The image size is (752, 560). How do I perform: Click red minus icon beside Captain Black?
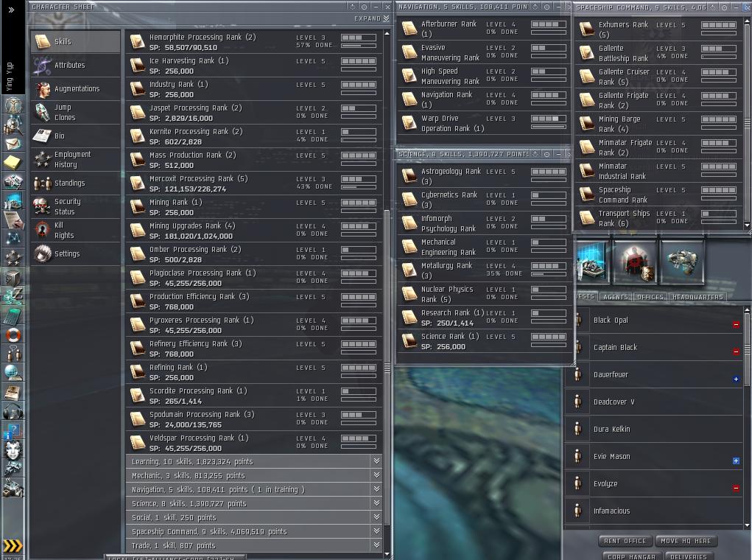point(736,351)
